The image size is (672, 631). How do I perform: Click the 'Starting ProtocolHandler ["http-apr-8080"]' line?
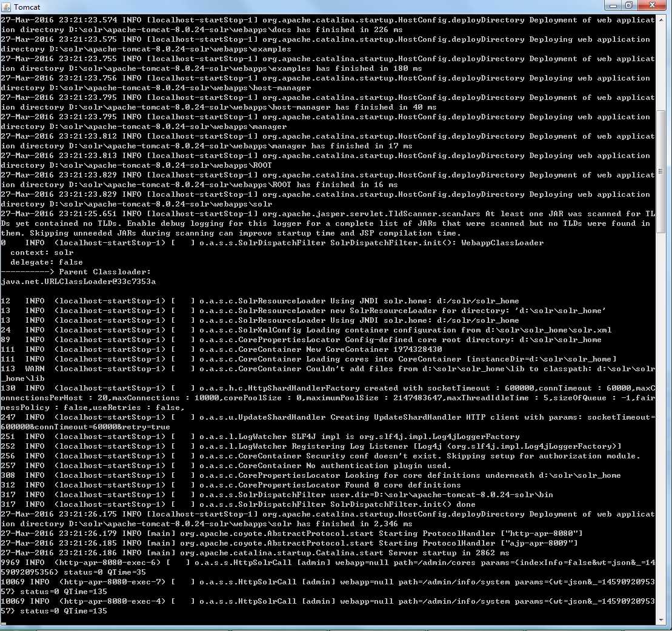pyautogui.click(x=292, y=534)
